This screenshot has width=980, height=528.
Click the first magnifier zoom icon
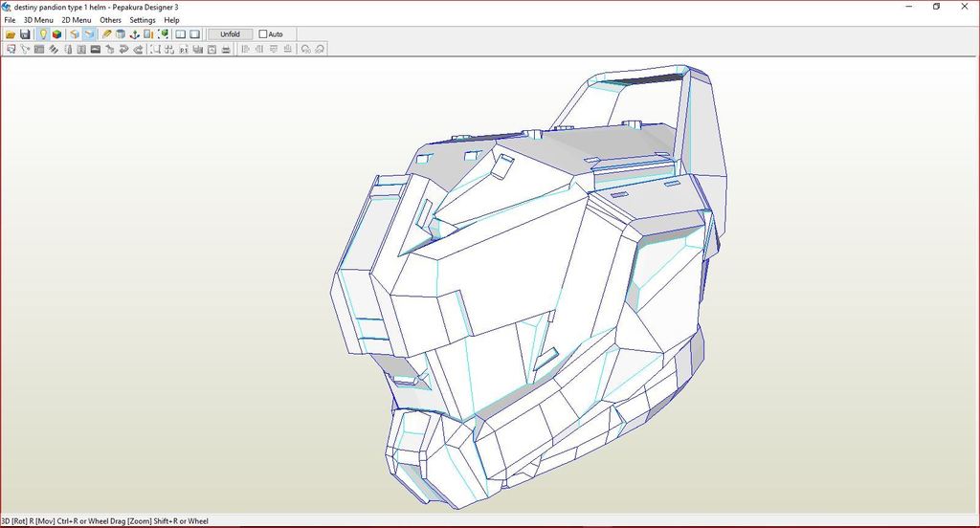[305, 50]
